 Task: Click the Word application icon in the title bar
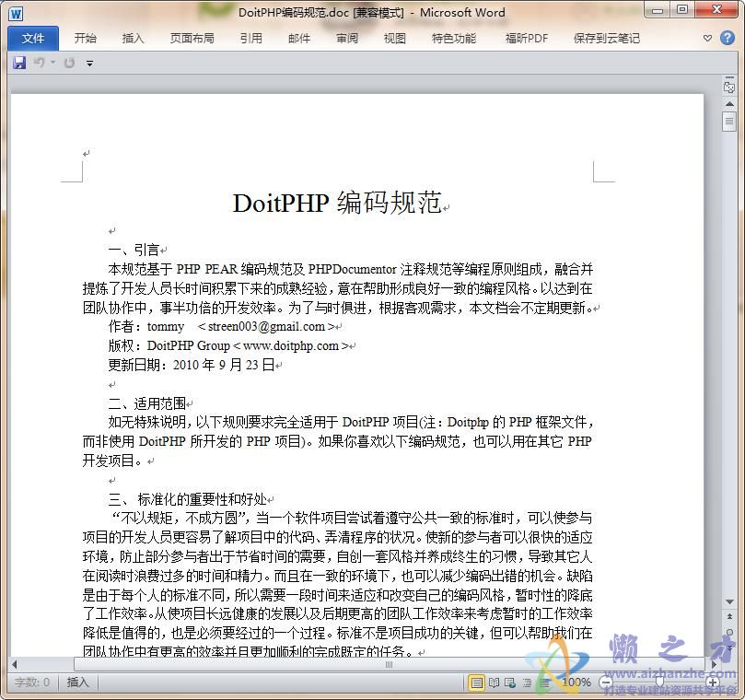(16, 13)
